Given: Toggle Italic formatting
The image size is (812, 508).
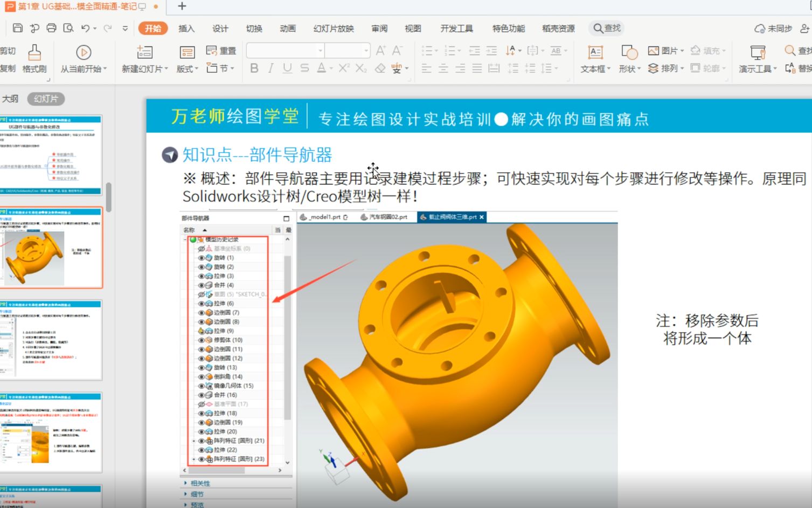Looking at the screenshot, I should [x=271, y=68].
